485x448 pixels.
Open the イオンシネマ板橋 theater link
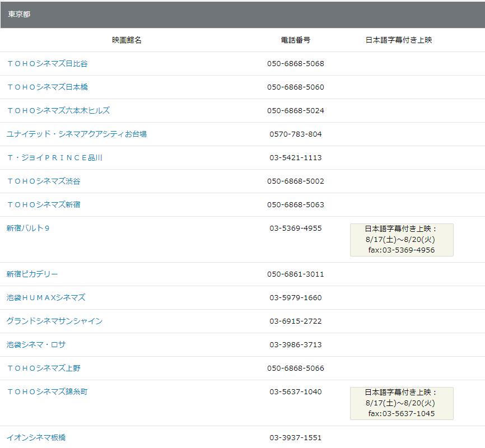(x=36, y=437)
